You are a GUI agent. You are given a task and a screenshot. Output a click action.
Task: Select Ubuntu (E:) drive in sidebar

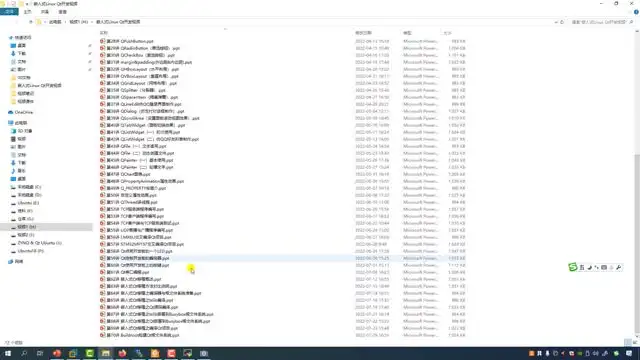[x=28, y=203]
